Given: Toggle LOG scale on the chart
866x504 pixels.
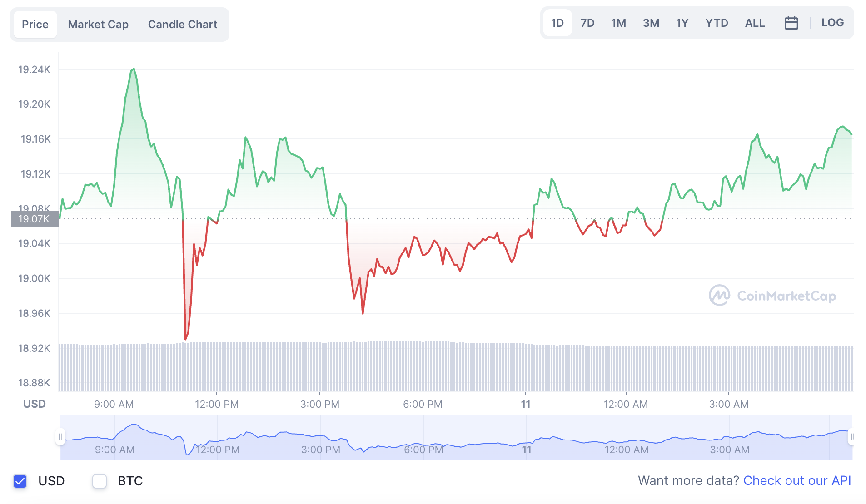Looking at the screenshot, I should tap(832, 23).
